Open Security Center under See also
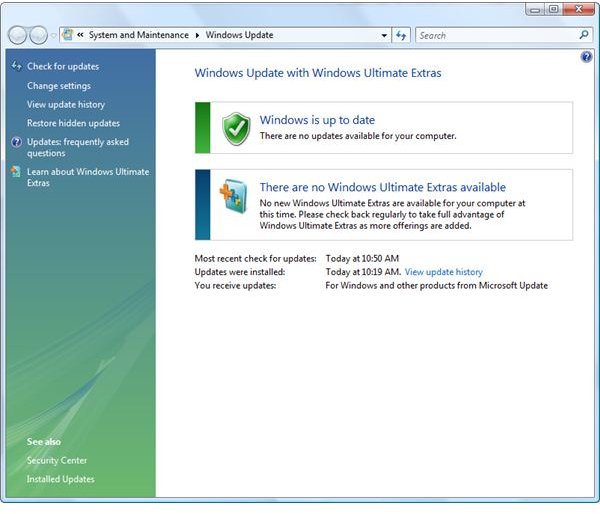Viewport: 600px width, 514px height. (x=57, y=460)
